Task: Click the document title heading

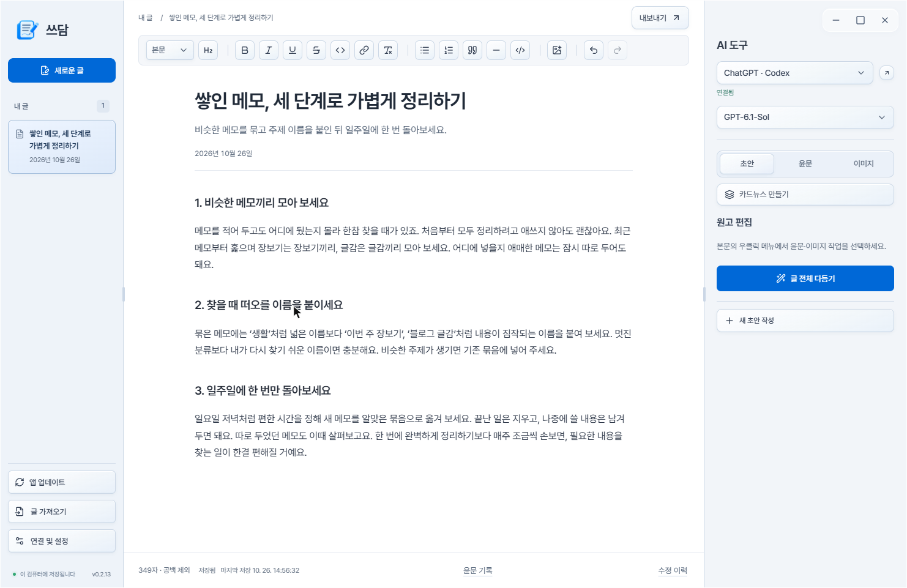Action: click(x=330, y=101)
